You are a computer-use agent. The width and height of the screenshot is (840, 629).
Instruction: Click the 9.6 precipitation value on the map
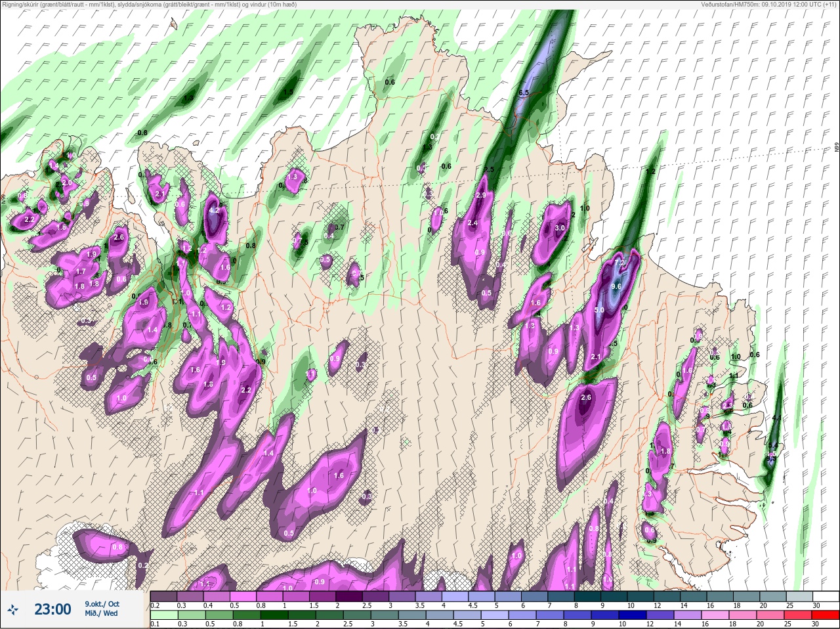pyautogui.click(x=616, y=286)
